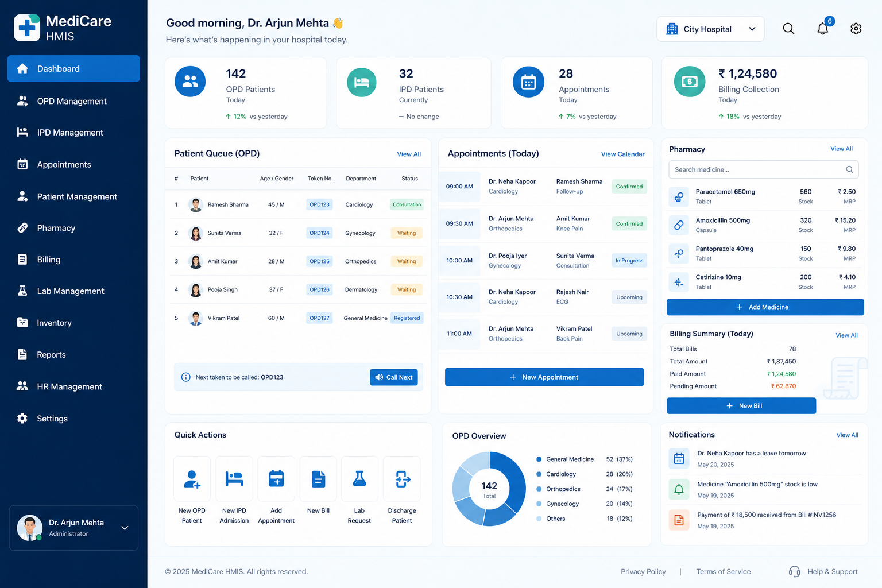Image resolution: width=882 pixels, height=588 pixels.
Task: Click token OPD124 for Sunita Verma
Action: [x=319, y=233]
